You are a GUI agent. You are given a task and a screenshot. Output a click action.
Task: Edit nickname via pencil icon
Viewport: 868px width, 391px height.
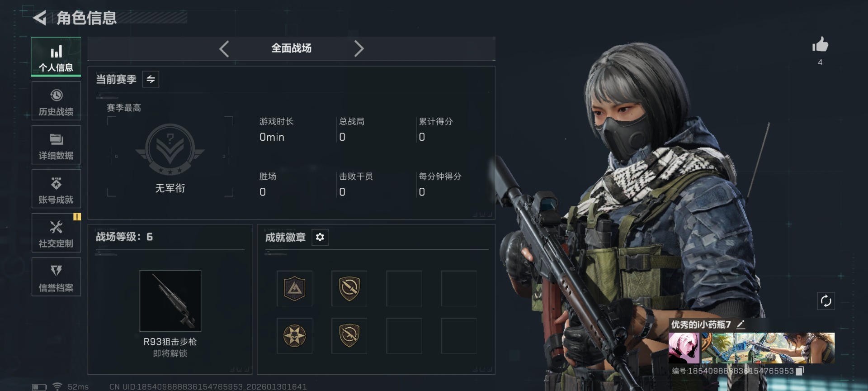click(741, 324)
